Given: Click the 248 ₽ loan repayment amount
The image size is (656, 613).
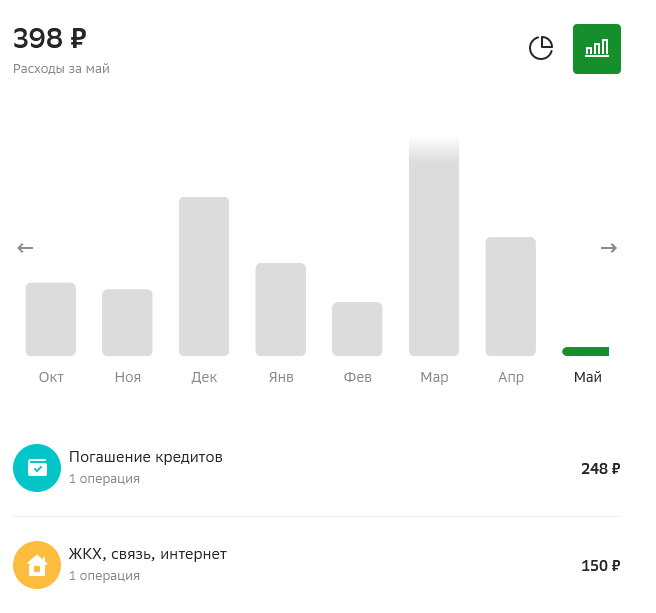Looking at the screenshot, I should click(x=600, y=468).
